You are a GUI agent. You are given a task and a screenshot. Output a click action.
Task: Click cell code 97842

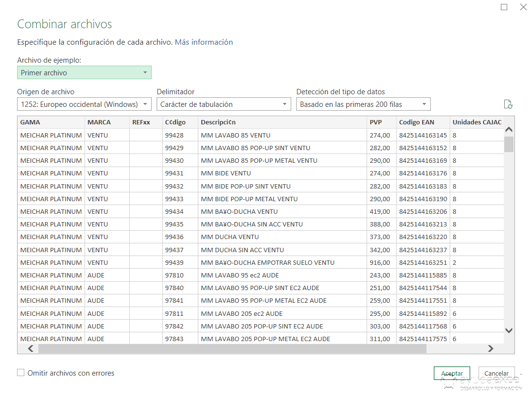point(180,326)
